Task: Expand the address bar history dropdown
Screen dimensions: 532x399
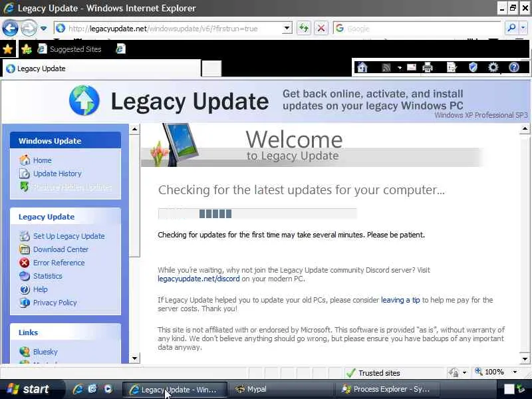Action: [287, 29]
